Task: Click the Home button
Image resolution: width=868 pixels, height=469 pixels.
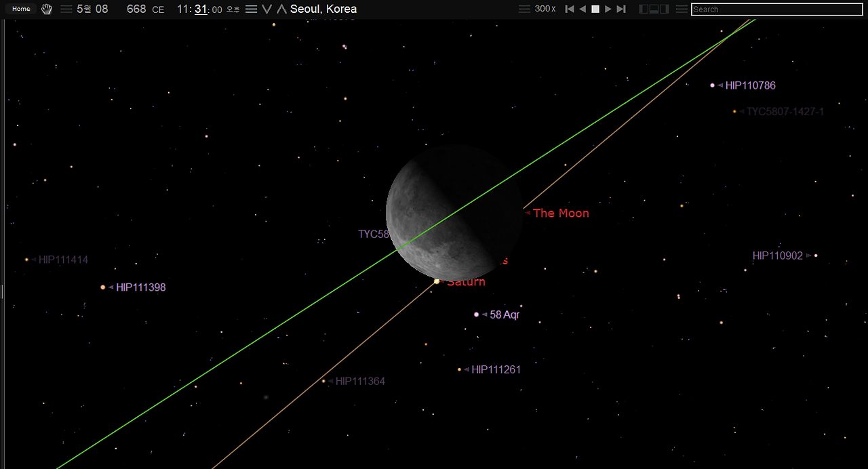Action: (21, 9)
